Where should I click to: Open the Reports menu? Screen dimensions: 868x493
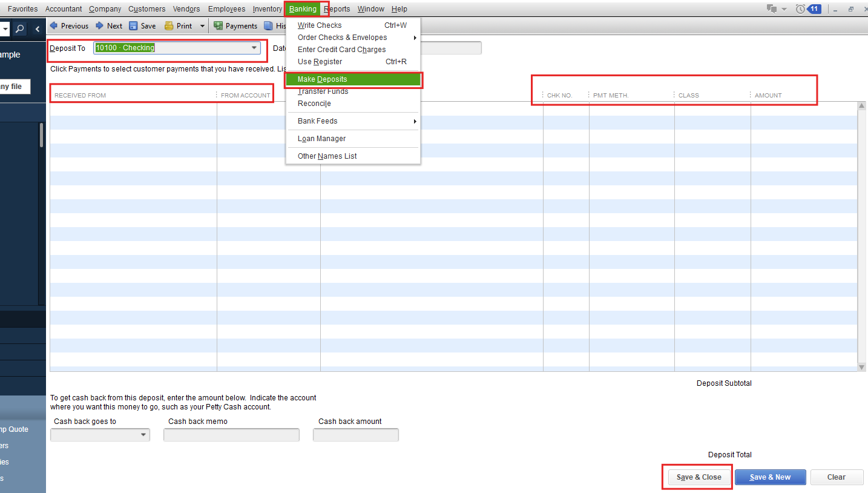click(x=337, y=9)
